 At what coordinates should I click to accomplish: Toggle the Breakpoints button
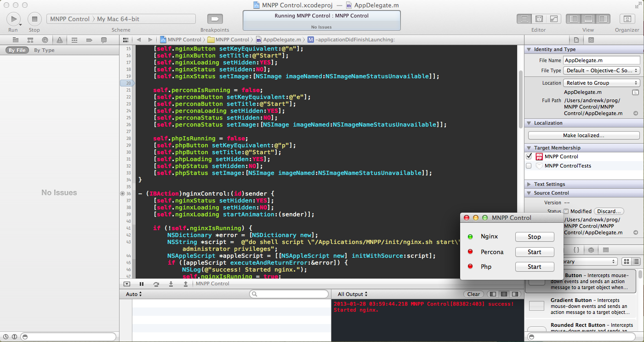[215, 19]
